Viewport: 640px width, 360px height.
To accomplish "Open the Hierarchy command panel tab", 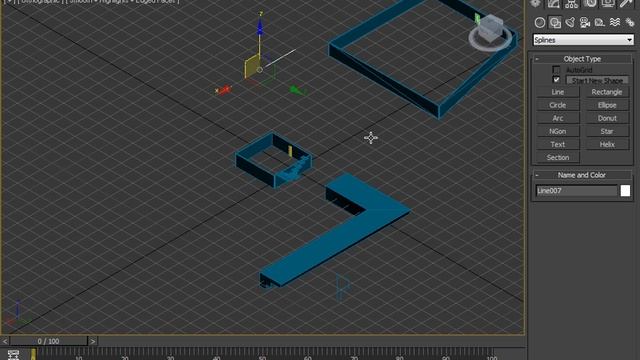I will click(571, 3).
